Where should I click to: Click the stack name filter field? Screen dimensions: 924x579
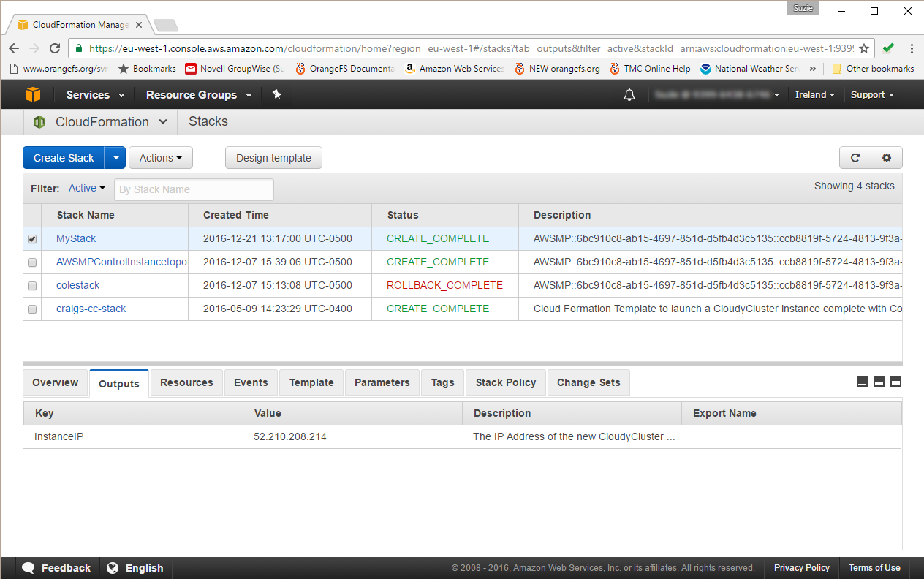click(x=194, y=189)
